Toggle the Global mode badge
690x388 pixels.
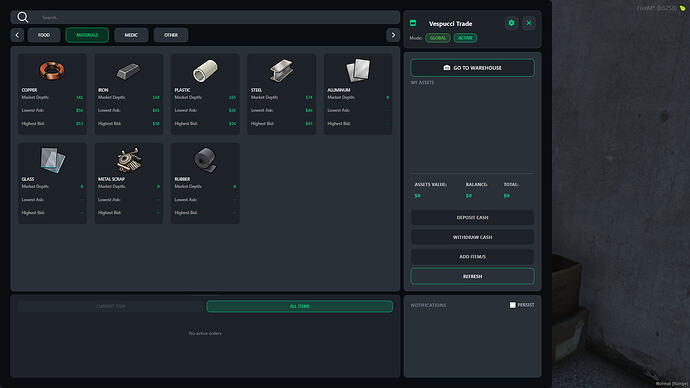tap(438, 38)
